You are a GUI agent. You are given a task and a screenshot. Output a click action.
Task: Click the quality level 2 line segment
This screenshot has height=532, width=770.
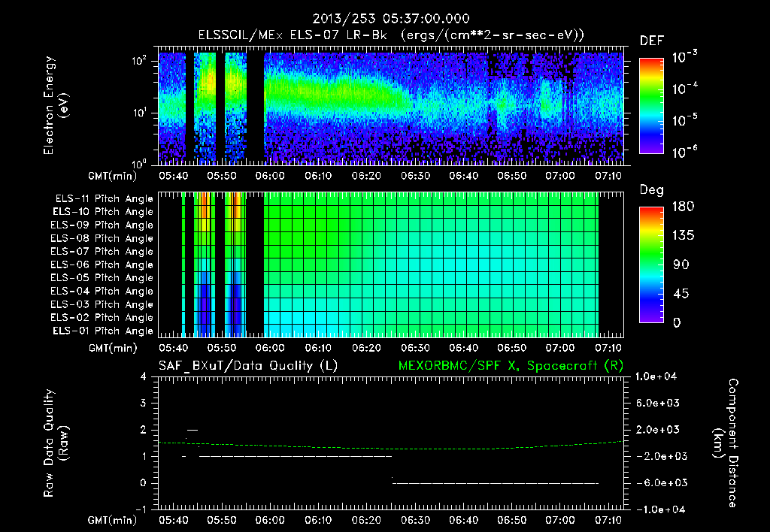point(192,430)
